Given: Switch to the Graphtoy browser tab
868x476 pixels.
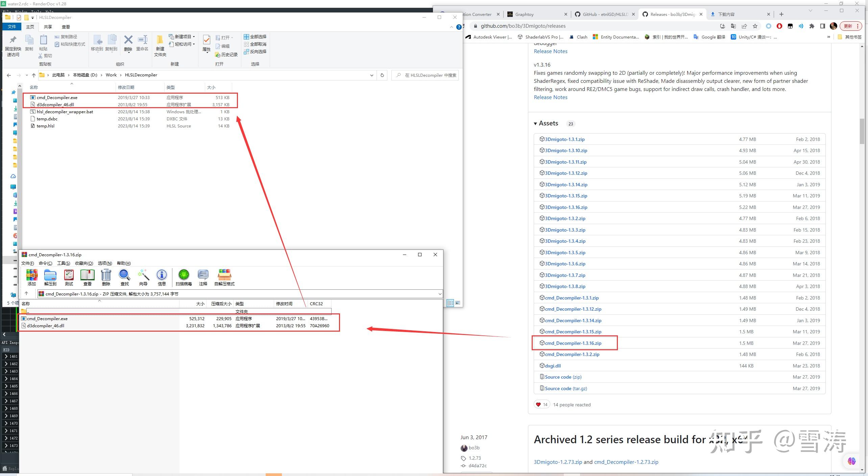Looking at the screenshot, I should coord(525,14).
